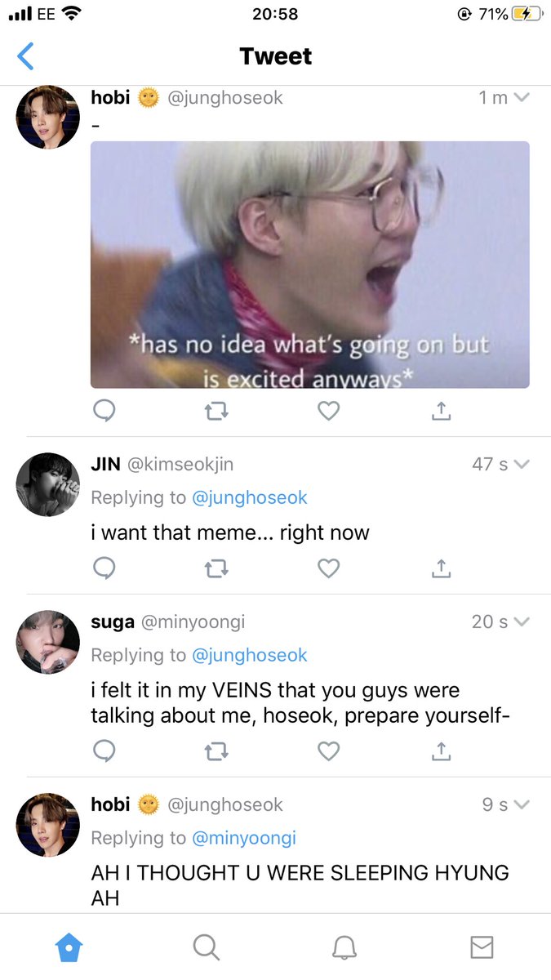Retweet hobi's meme image tweet

pos(216,411)
